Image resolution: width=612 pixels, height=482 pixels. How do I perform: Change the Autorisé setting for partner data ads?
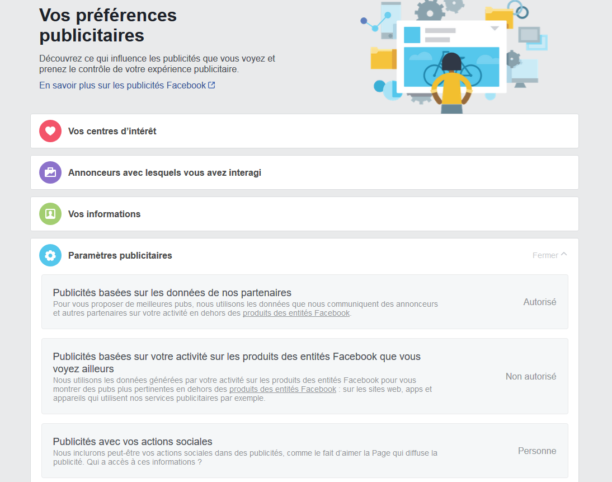click(x=540, y=301)
